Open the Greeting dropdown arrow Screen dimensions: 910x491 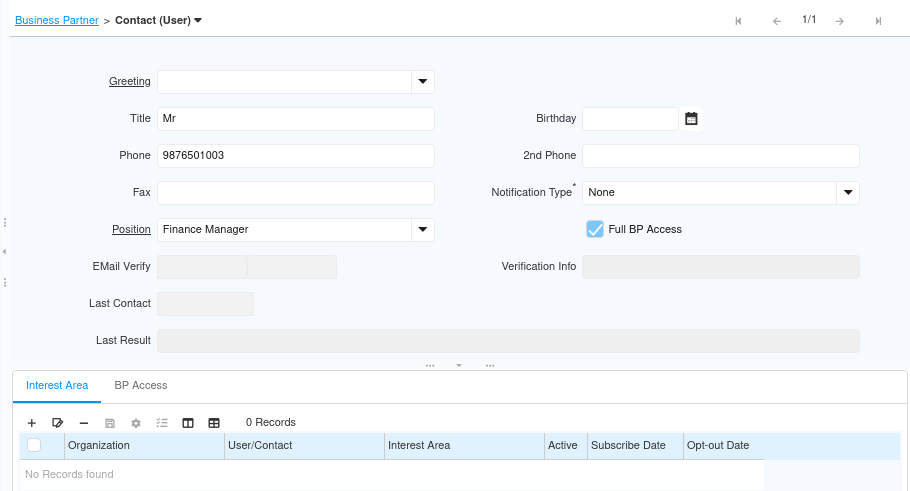pyautogui.click(x=422, y=82)
